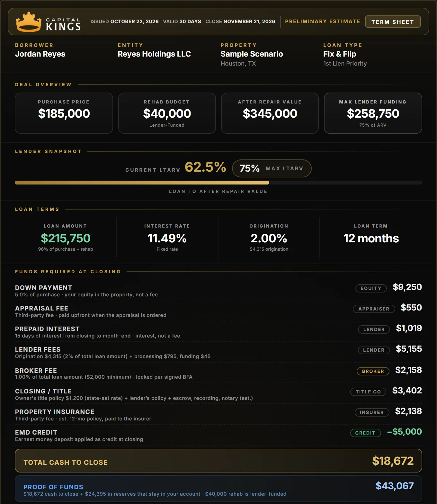
Task: Click the BROKER tag
Action: coord(373,371)
